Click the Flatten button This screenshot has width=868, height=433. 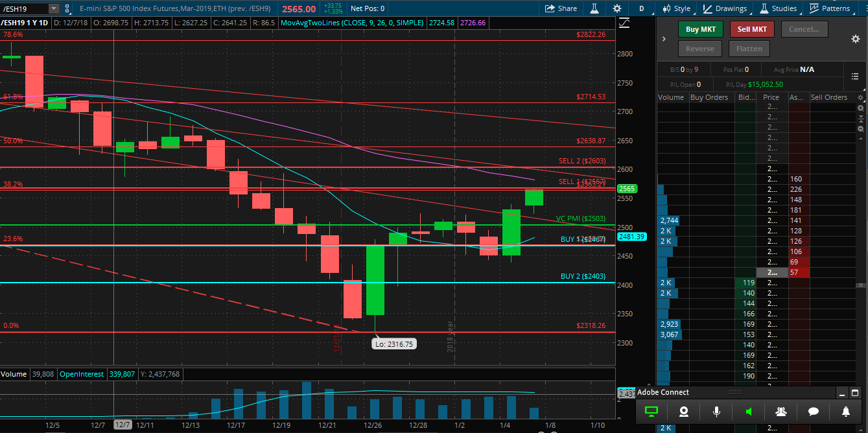pos(749,48)
